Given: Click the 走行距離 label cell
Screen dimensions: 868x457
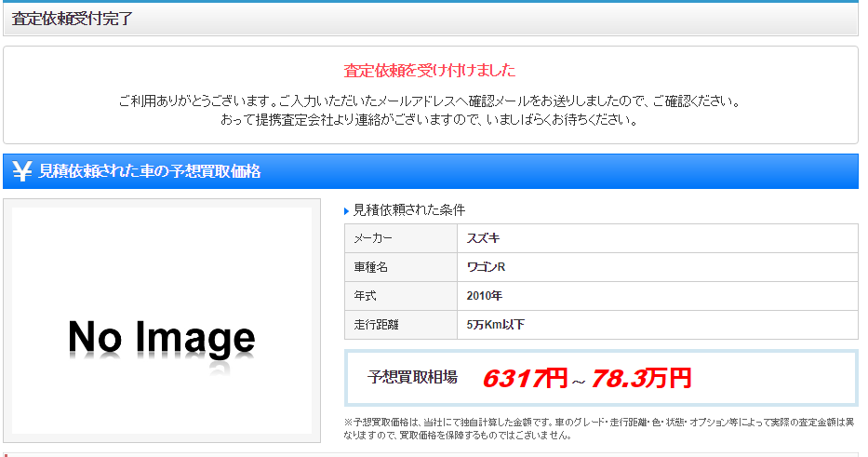Looking at the screenshot, I should [401, 325].
